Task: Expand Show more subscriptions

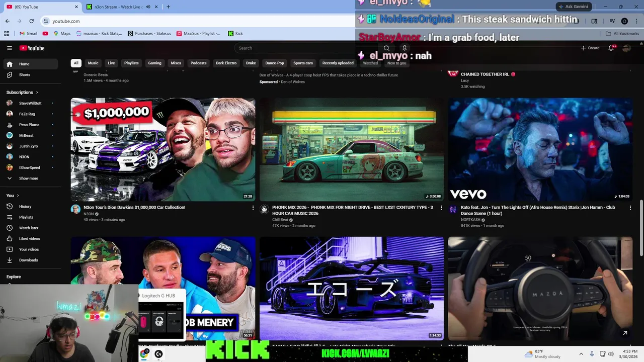Action: point(29,178)
